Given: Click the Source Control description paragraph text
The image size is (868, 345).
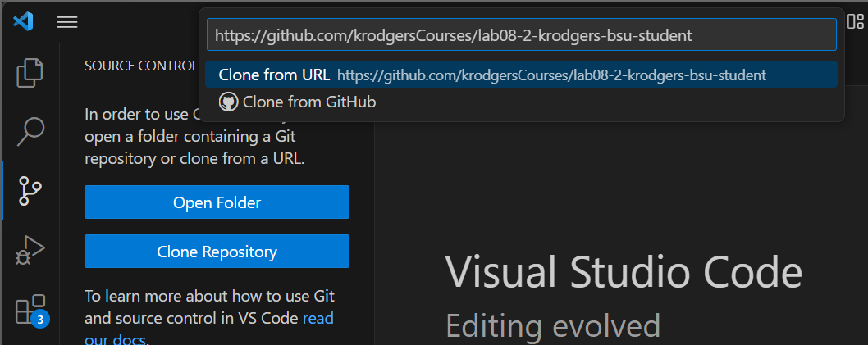Looking at the screenshot, I should click(x=197, y=136).
